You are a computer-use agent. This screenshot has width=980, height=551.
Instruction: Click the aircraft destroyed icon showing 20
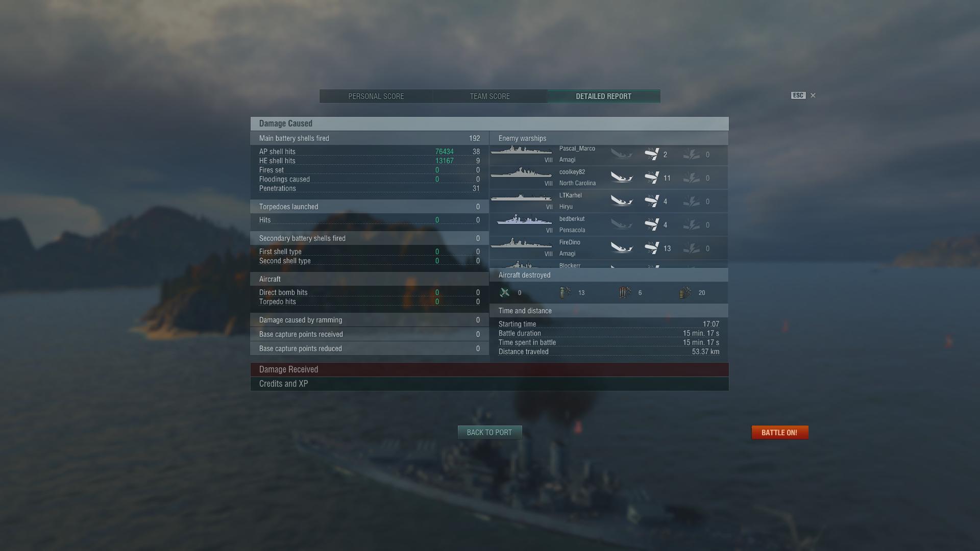685,292
